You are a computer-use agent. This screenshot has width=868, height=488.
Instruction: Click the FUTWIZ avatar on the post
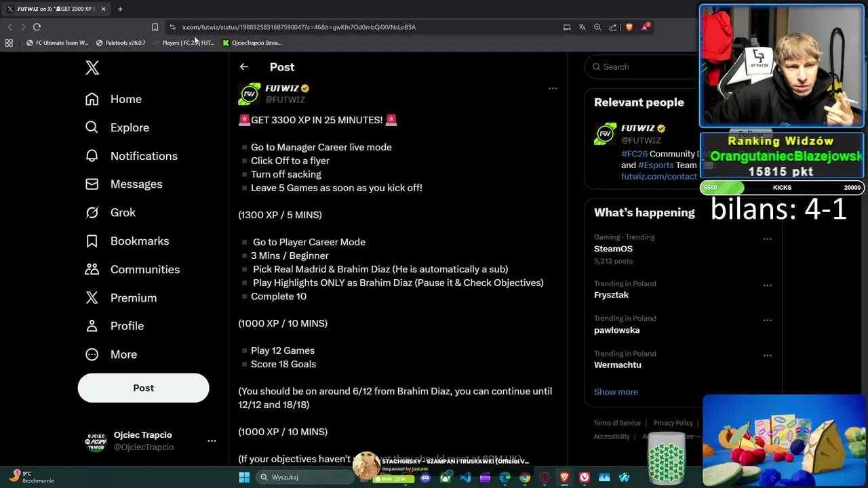click(250, 94)
